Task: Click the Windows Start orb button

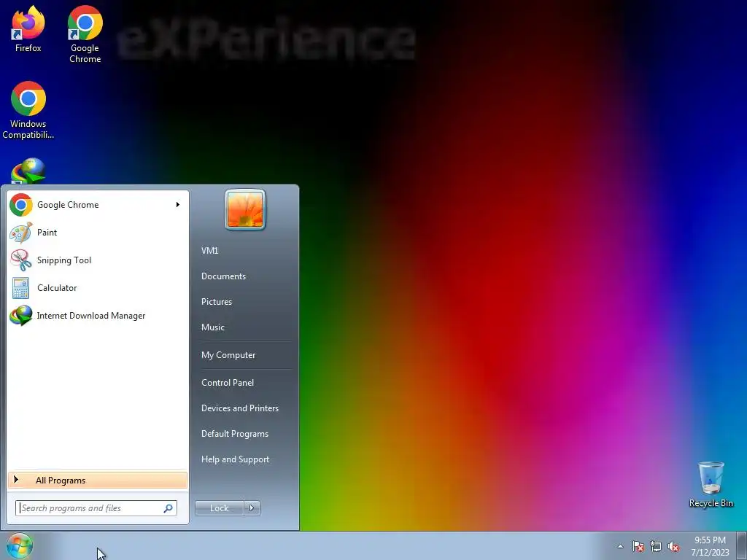Action: 20,545
